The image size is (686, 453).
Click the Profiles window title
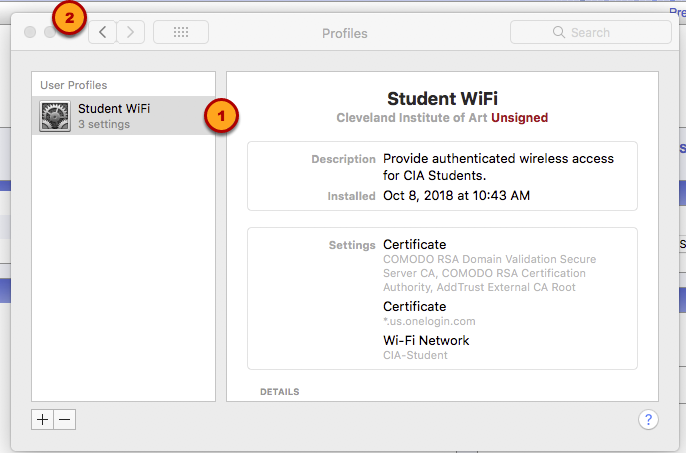[345, 33]
